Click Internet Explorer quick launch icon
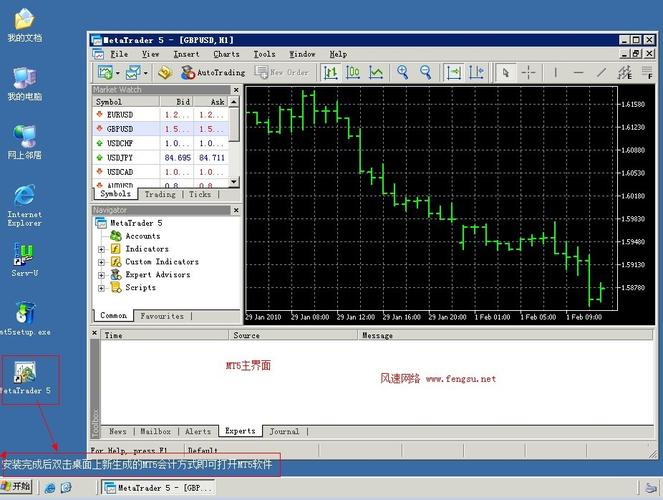The height and width of the screenshot is (500, 663). 49,488
